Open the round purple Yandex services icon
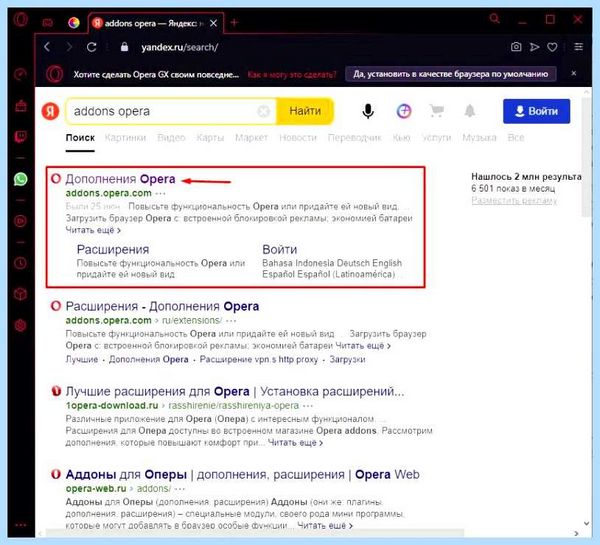Image resolution: width=600 pixels, height=545 pixels. tap(404, 111)
